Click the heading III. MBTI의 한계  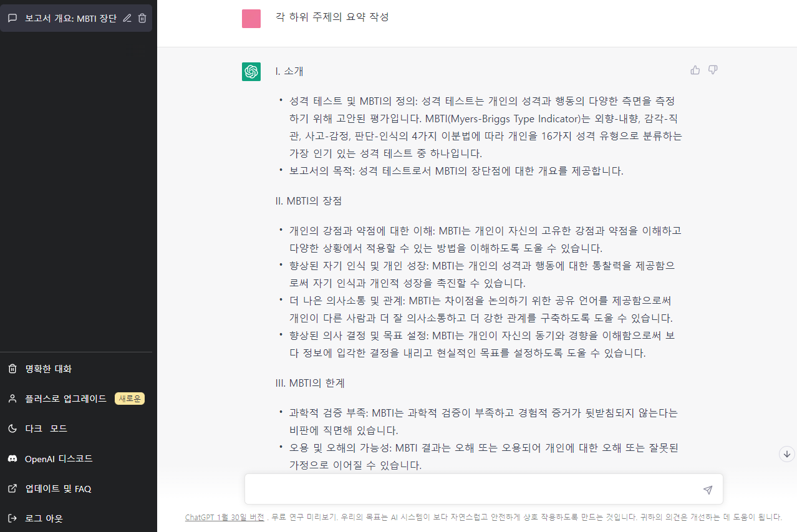click(311, 382)
